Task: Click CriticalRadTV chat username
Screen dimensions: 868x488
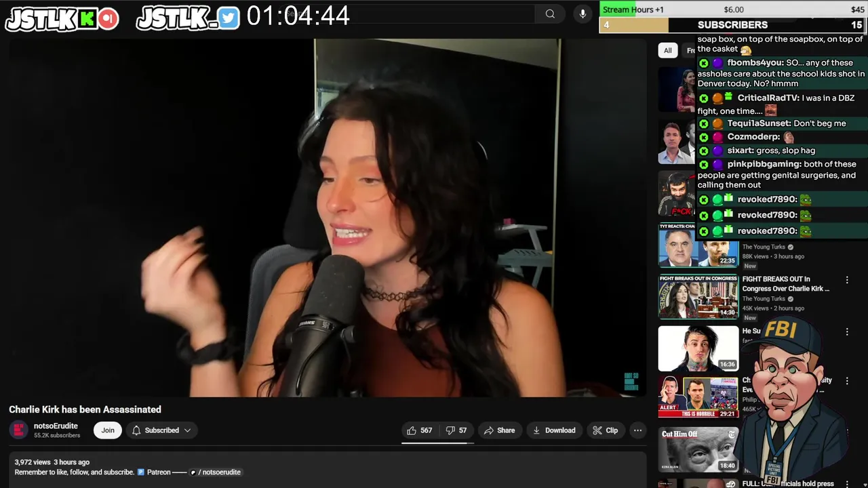Action: tap(768, 98)
